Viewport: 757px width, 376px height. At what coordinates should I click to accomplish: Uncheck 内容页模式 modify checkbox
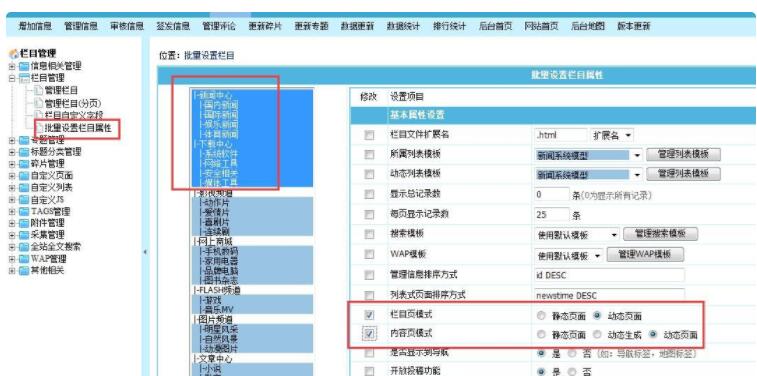click(x=369, y=334)
